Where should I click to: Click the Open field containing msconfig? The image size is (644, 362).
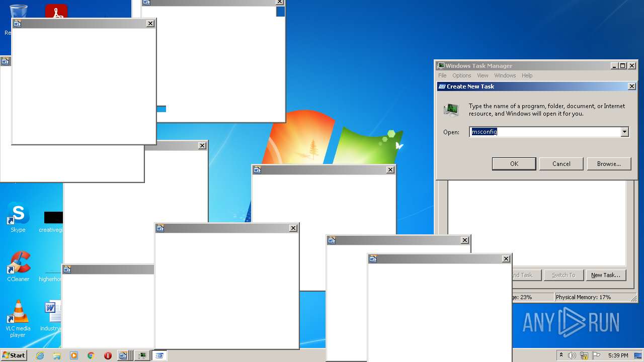pyautogui.click(x=545, y=132)
